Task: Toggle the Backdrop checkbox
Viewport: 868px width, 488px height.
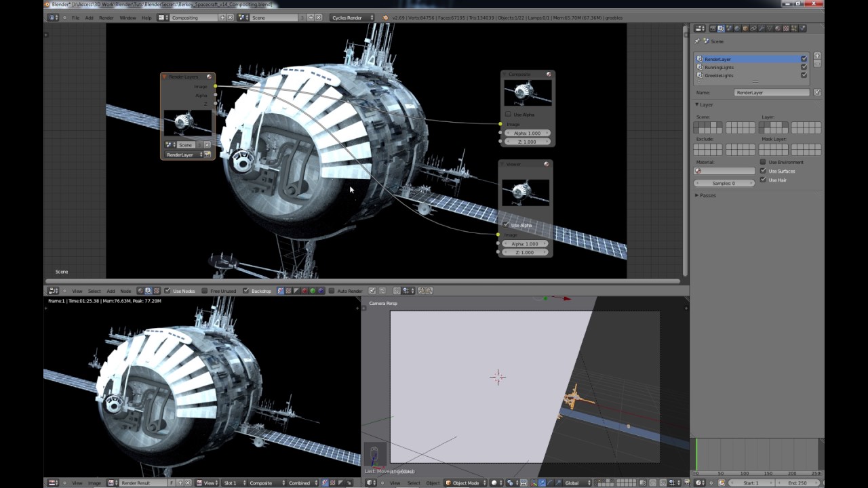Action: tap(245, 291)
